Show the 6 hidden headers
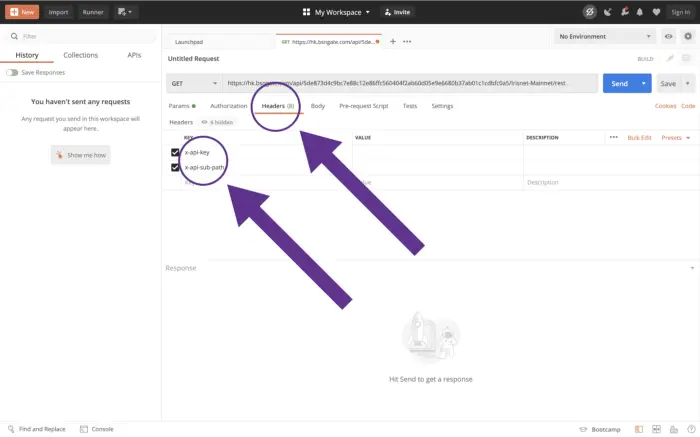 [x=217, y=122]
